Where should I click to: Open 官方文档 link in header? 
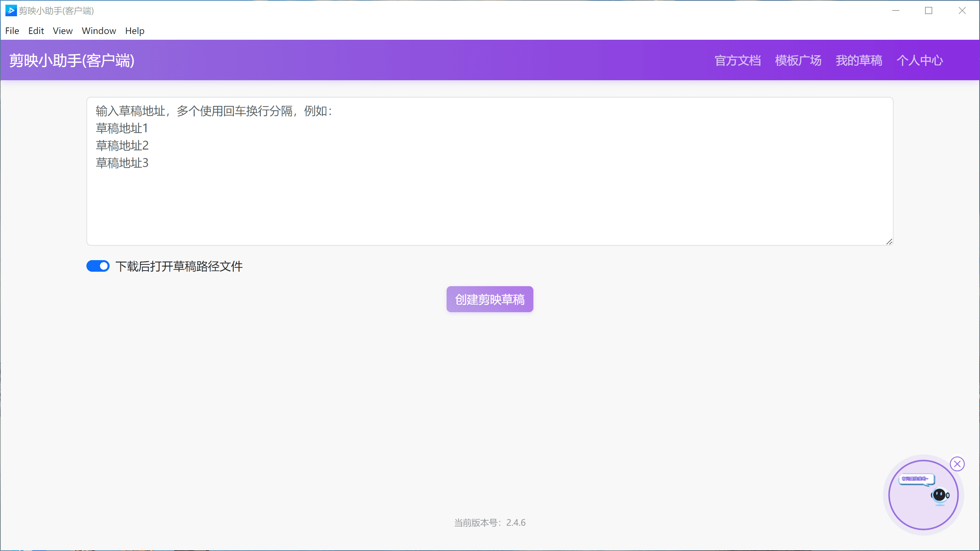tap(737, 60)
